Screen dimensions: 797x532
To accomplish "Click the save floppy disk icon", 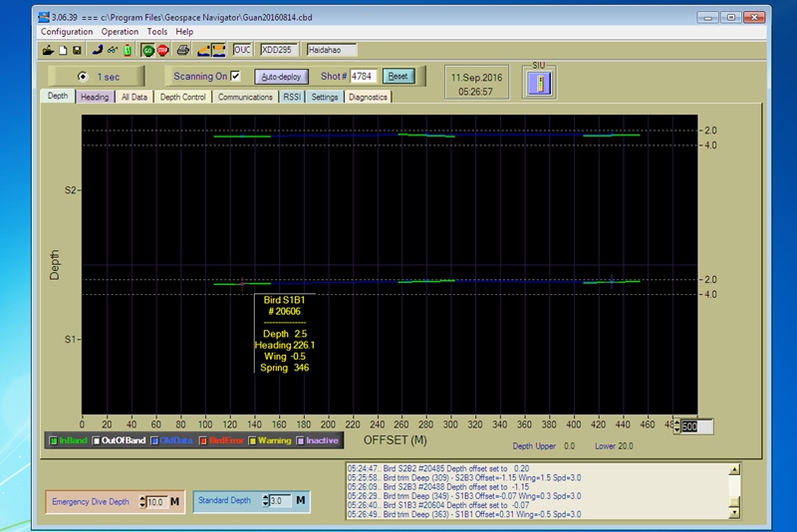I will pyautogui.click(x=77, y=49).
